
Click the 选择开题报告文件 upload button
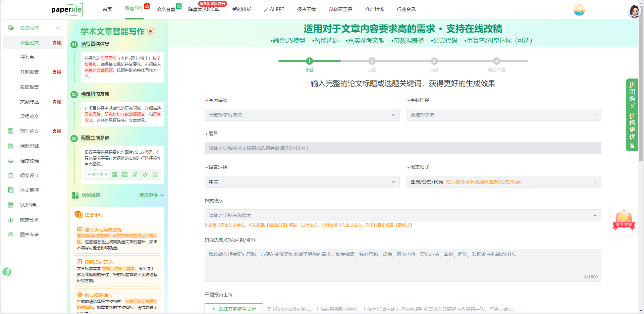click(x=234, y=309)
